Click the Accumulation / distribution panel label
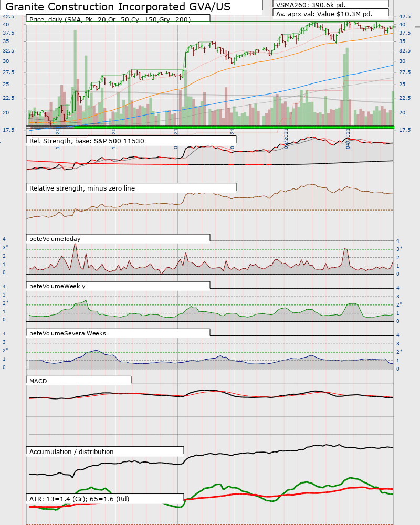The width and height of the screenshot is (420, 525). (x=71, y=451)
